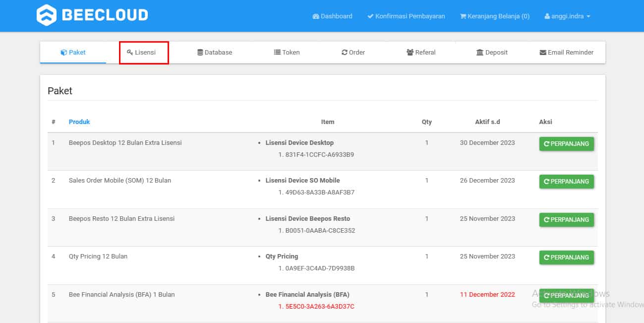Switch to the Database tab

(215, 52)
